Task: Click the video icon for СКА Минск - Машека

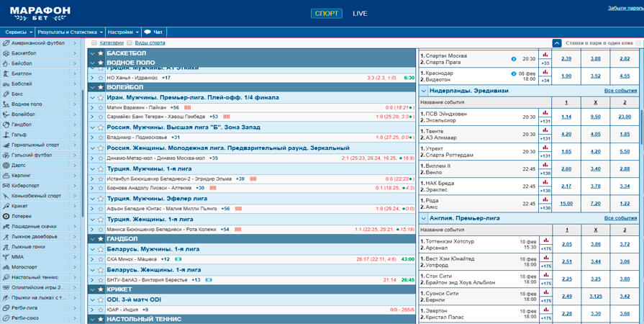Action: tap(178, 259)
